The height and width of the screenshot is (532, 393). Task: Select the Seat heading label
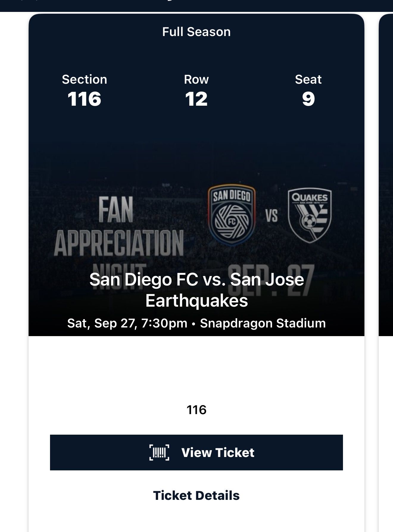tap(308, 79)
